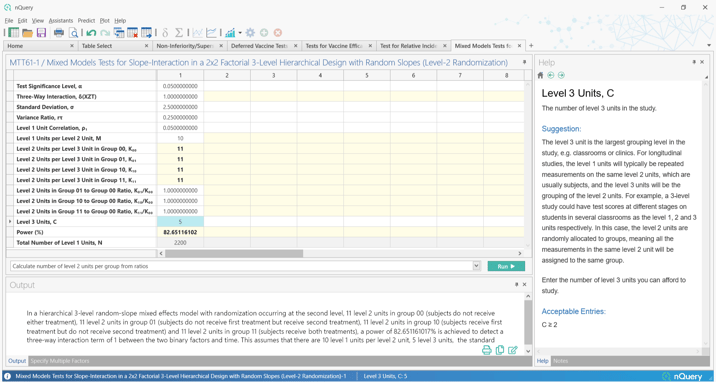Open the View menu
This screenshot has height=382, width=716.
[38, 21]
